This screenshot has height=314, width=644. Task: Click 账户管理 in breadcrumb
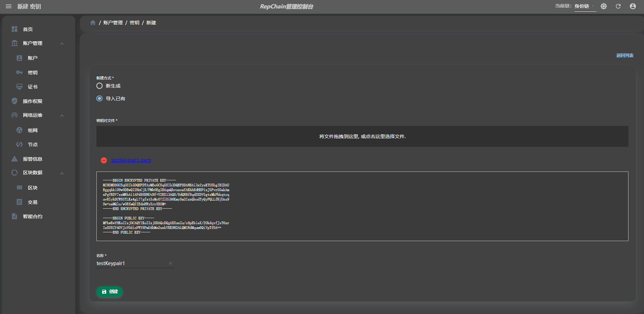tap(113, 23)
